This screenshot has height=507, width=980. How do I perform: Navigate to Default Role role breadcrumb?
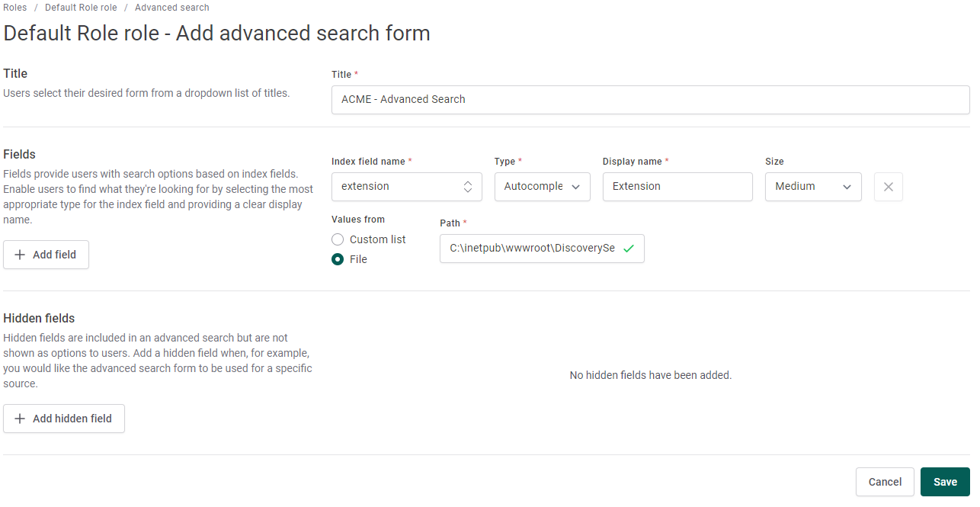(80, 8)
